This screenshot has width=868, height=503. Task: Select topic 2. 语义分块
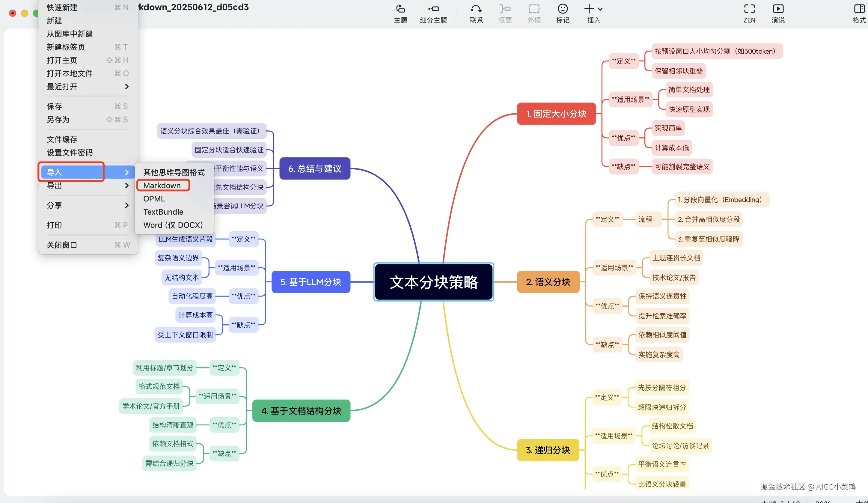tap(548, 282)
